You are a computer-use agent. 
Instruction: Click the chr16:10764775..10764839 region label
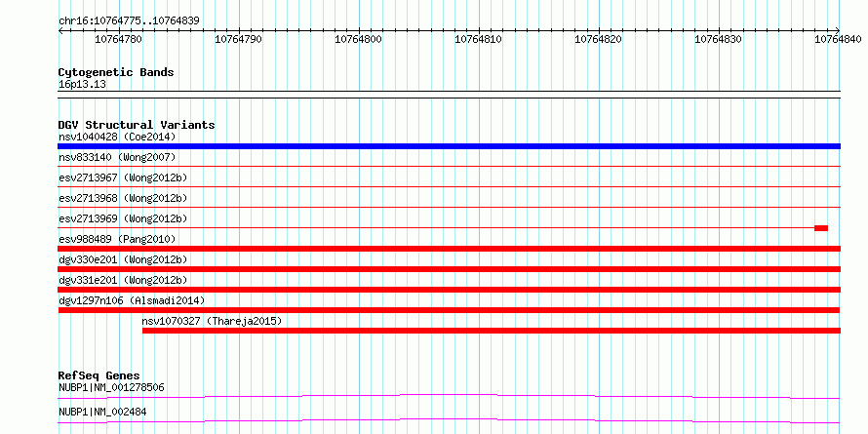tap(129, 21)
